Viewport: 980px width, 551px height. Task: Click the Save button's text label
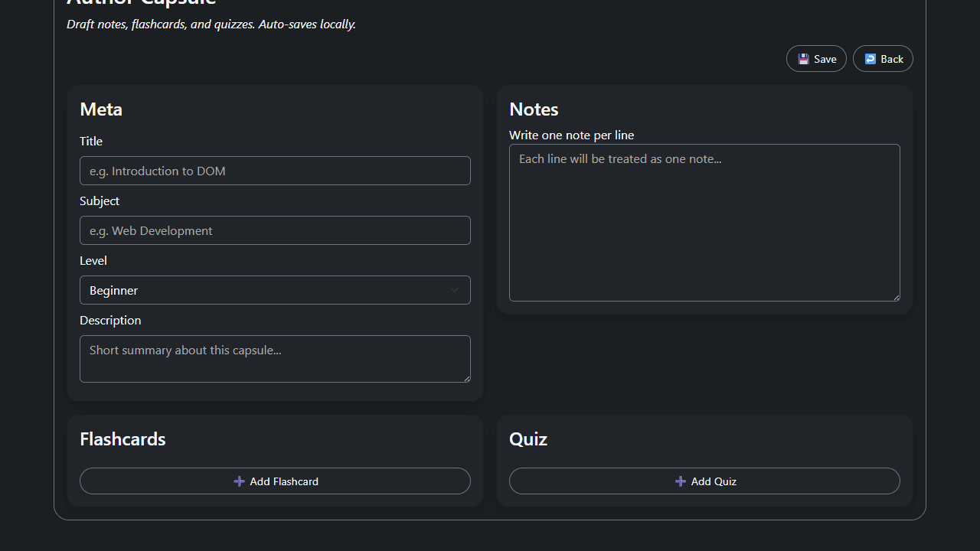(x=825, y=59)
